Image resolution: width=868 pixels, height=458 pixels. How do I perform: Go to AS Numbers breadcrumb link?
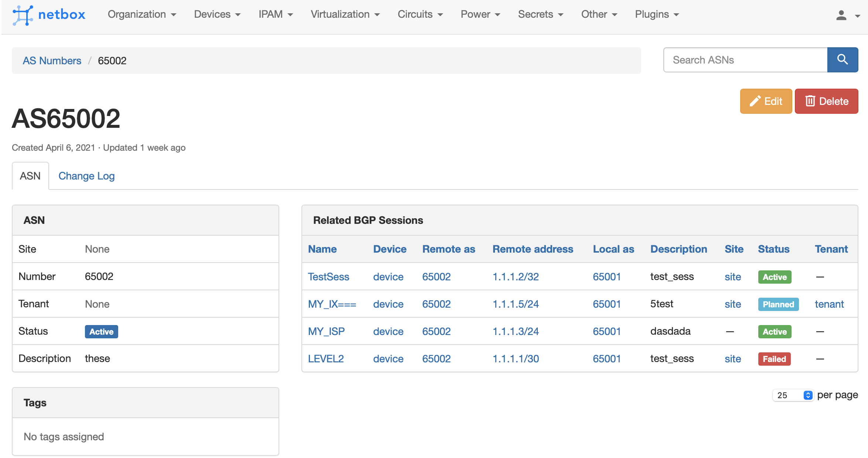tap(52, 61)
